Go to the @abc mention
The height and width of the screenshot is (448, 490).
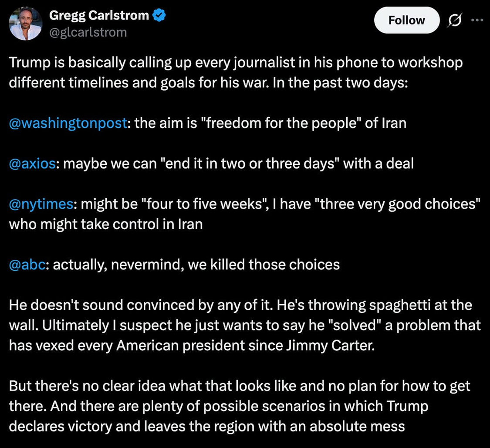(x=27, y=265)
